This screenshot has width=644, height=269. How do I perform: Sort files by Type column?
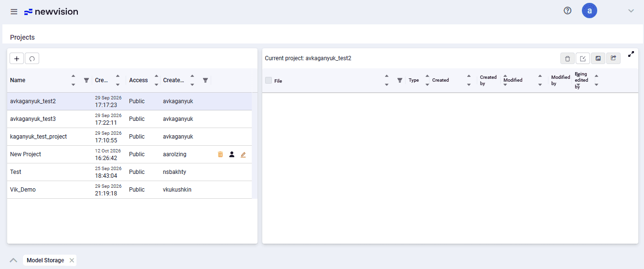[427, 80]
